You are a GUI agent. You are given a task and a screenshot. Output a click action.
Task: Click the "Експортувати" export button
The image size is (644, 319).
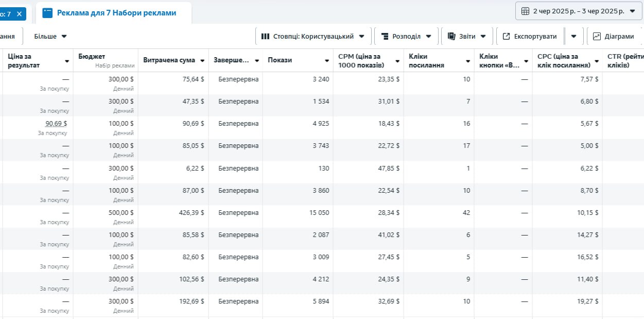[530, 36]
